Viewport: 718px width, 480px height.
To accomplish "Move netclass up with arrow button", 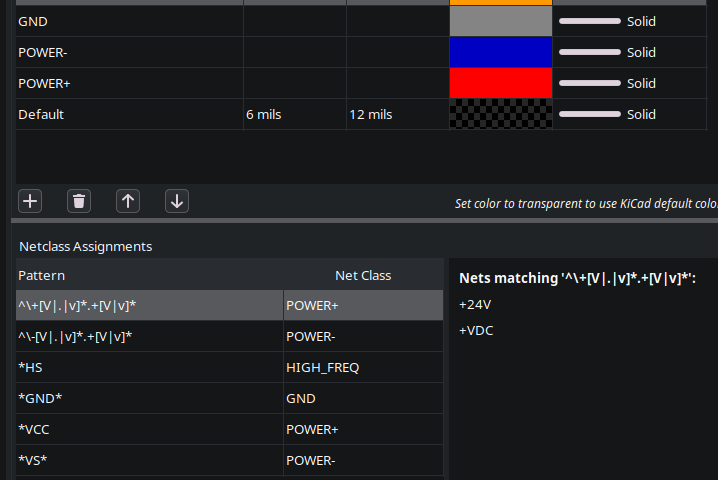I will [128, 201].
